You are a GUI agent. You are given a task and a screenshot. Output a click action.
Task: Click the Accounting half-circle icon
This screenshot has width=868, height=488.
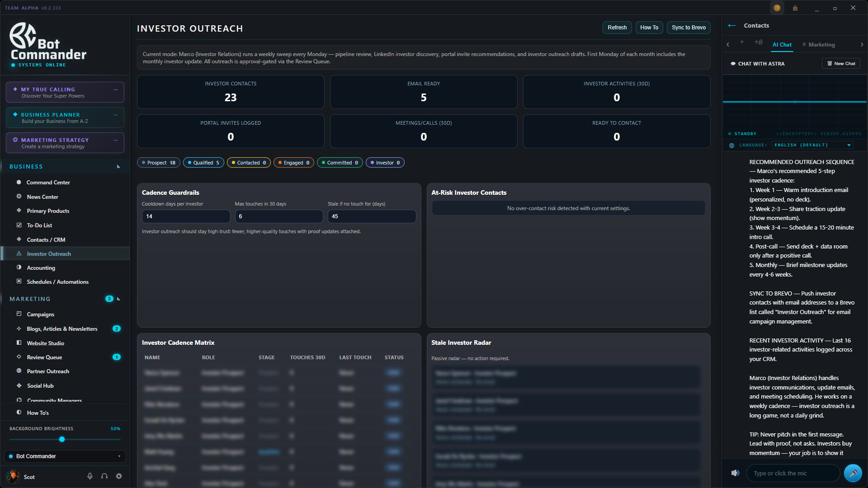(x=19, y=267)
